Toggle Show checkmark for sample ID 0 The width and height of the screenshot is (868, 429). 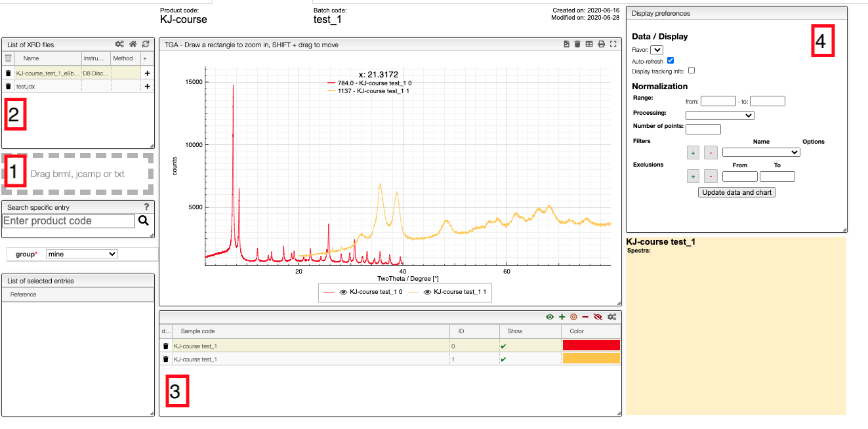503,346
